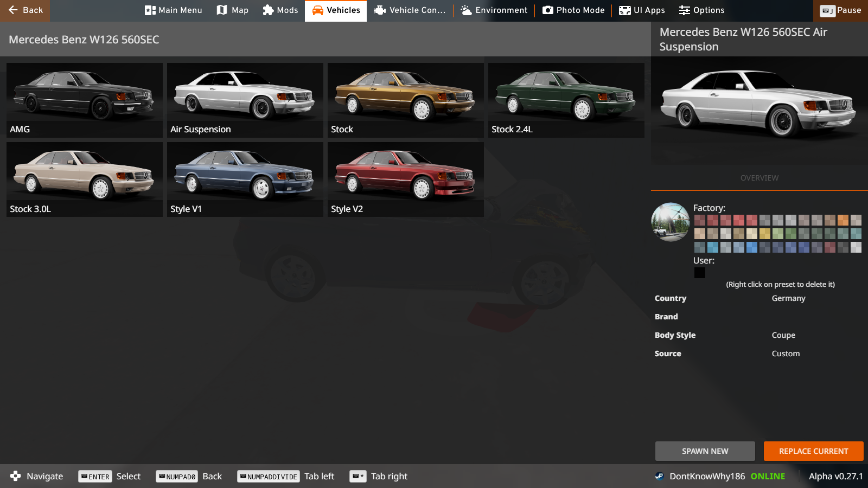
Task: Select the gold Stock configuration
Action: pos(406,100)
